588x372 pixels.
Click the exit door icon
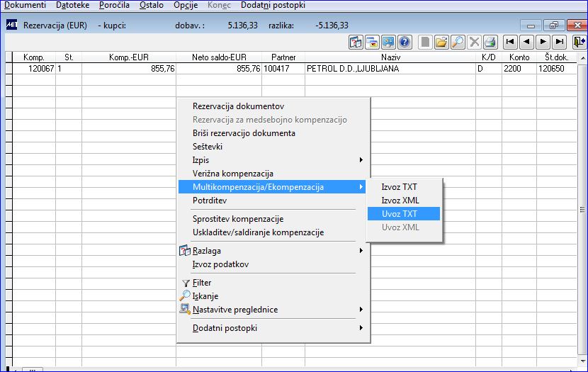(579, 42)
